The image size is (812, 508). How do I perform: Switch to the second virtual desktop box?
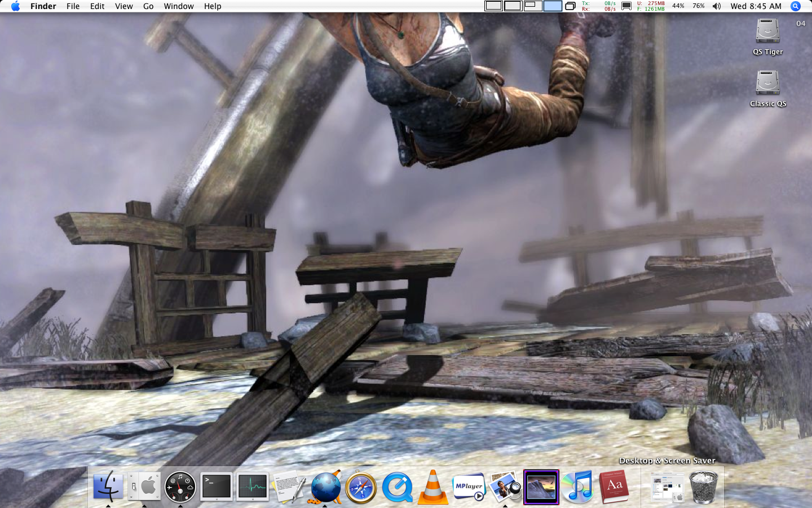513,6
